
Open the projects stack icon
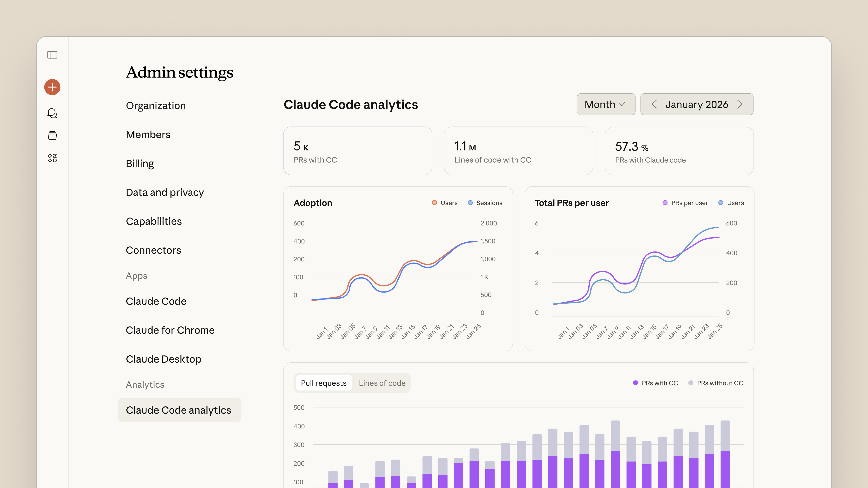(x=52, y=135)
